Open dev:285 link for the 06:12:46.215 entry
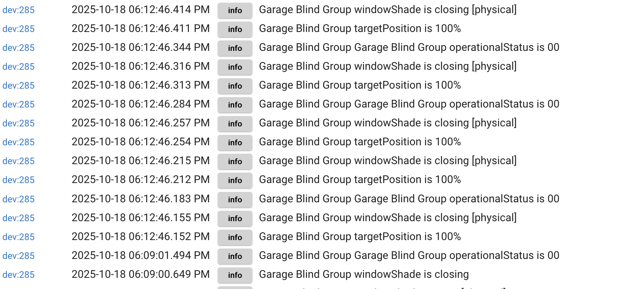 click(18, 161)
